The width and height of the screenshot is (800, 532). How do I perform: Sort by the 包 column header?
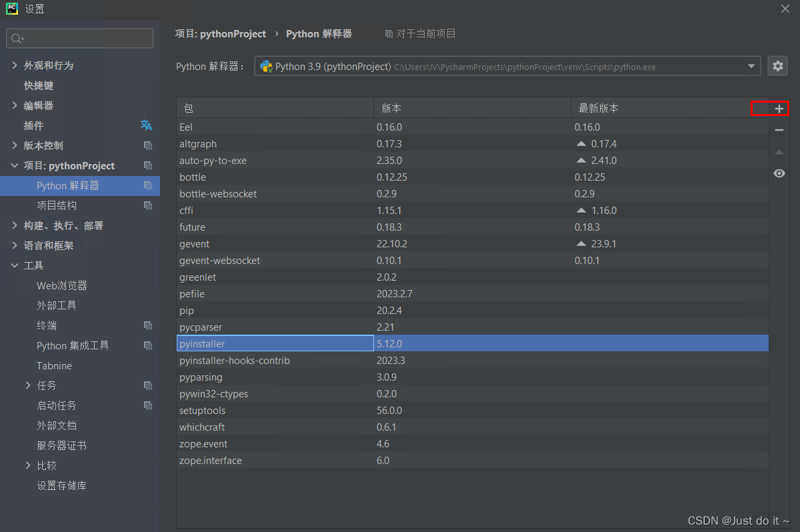pyautogui.click(x=275, y=108)
